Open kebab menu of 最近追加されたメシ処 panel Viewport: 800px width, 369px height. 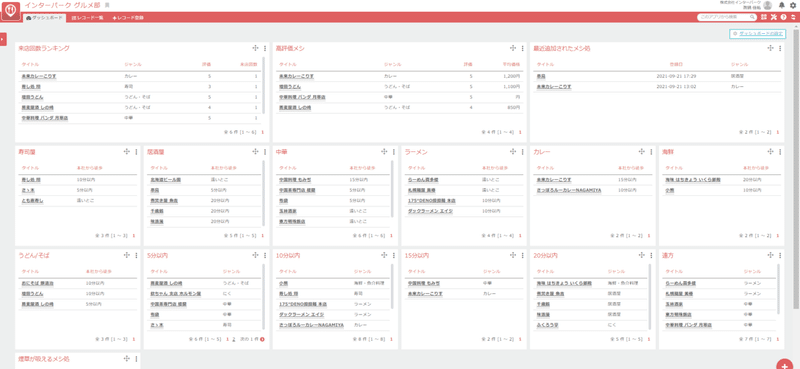tap(780, 48)
